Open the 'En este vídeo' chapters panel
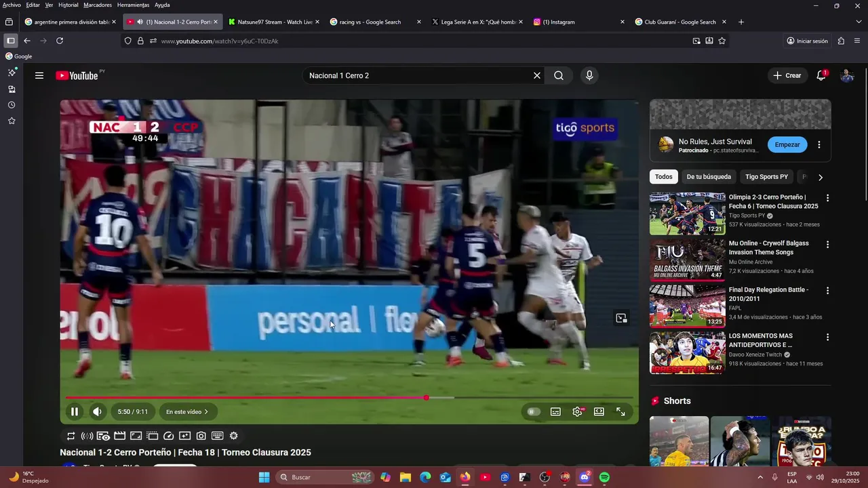 (187, 411)
